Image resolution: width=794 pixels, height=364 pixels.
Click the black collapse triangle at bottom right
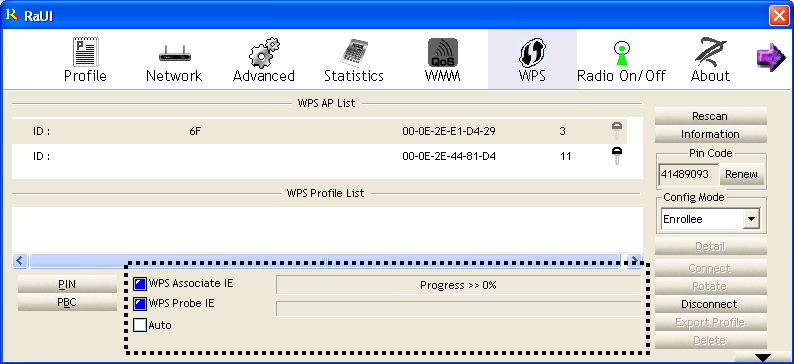click(763, 357)
